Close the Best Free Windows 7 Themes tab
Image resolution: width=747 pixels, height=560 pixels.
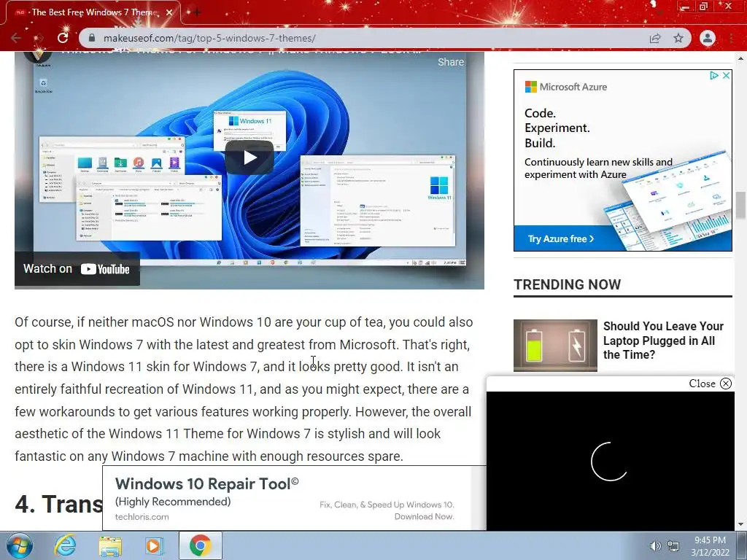point(169,12)
